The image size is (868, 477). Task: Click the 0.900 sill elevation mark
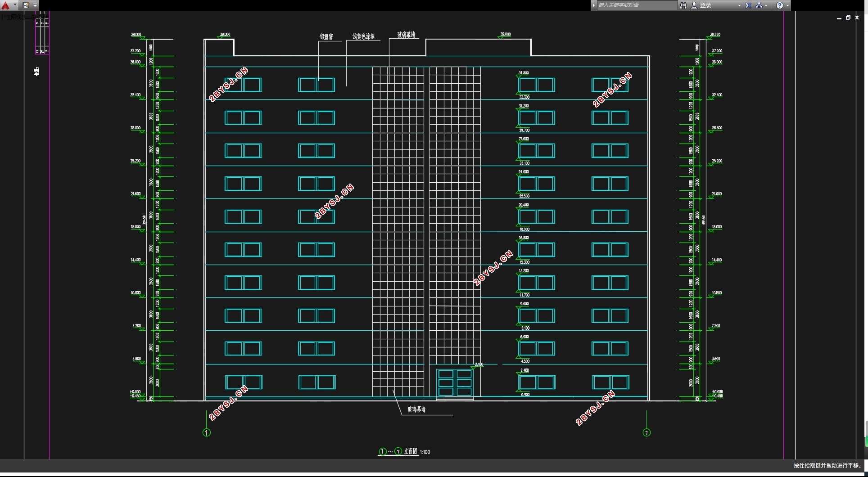pyautogui.click(x=525, y=395)
